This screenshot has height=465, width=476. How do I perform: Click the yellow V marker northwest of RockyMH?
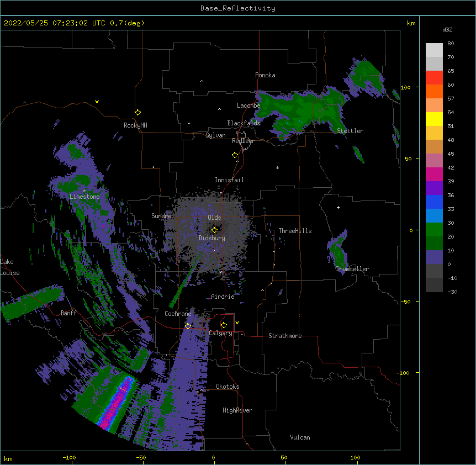97,102
